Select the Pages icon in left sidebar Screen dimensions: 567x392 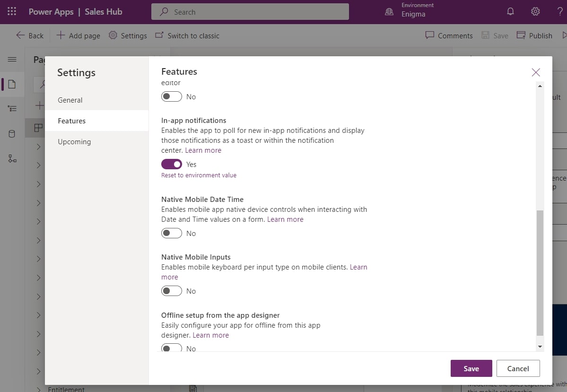pyautogui.click(x=12, y=84)
